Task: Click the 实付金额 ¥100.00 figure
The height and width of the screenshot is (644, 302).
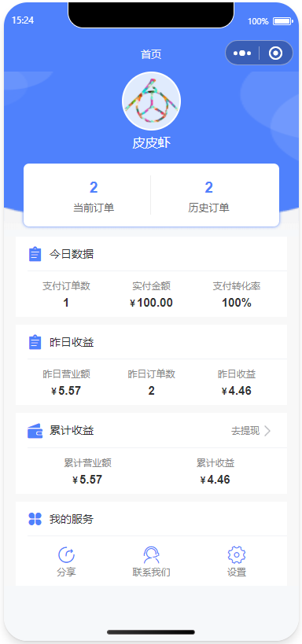Action: (x=151, y=303)
